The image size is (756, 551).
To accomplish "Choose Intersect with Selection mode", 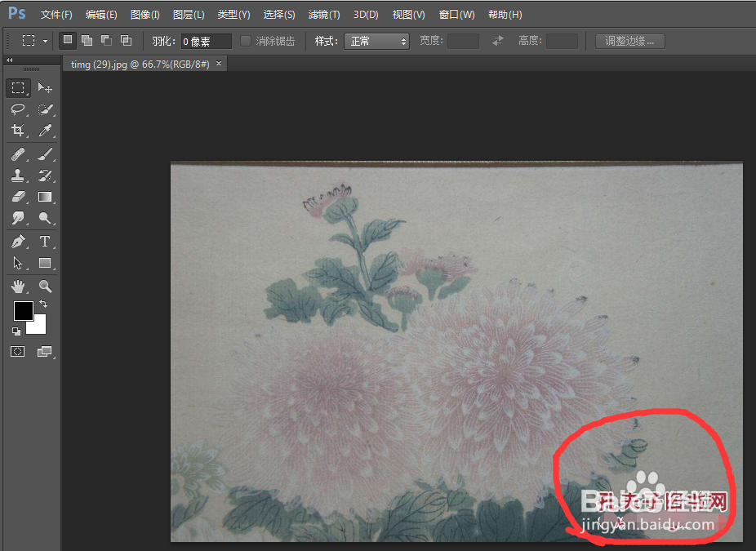I will [x=126, y=41].
